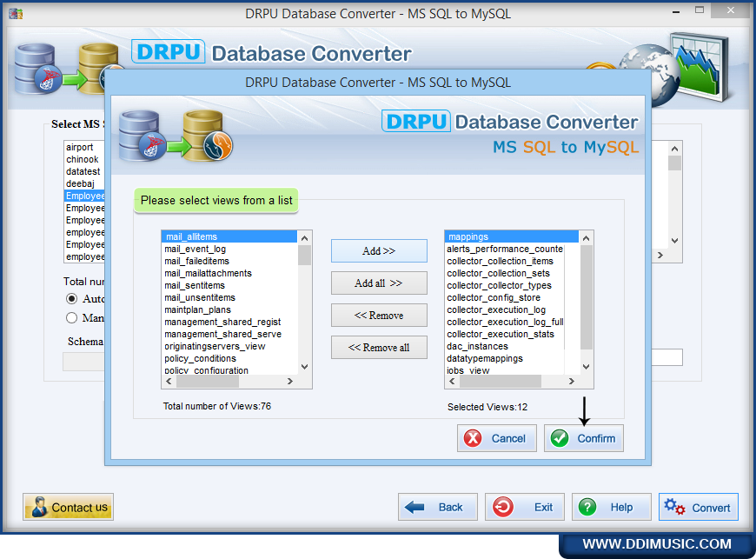This screenshot has width=756, height=559.
Task: Select collector_collection_items entry
Action: [x=505, y=261]
